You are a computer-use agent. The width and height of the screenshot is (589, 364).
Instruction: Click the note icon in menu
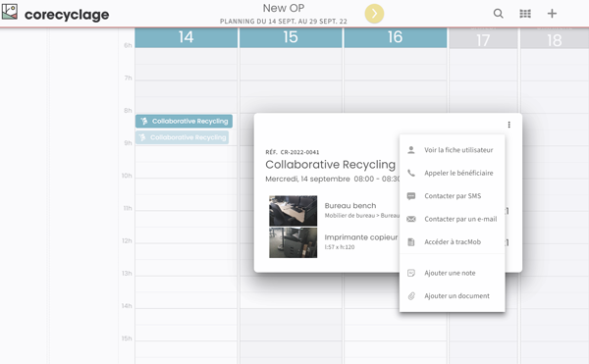(411, 273)
